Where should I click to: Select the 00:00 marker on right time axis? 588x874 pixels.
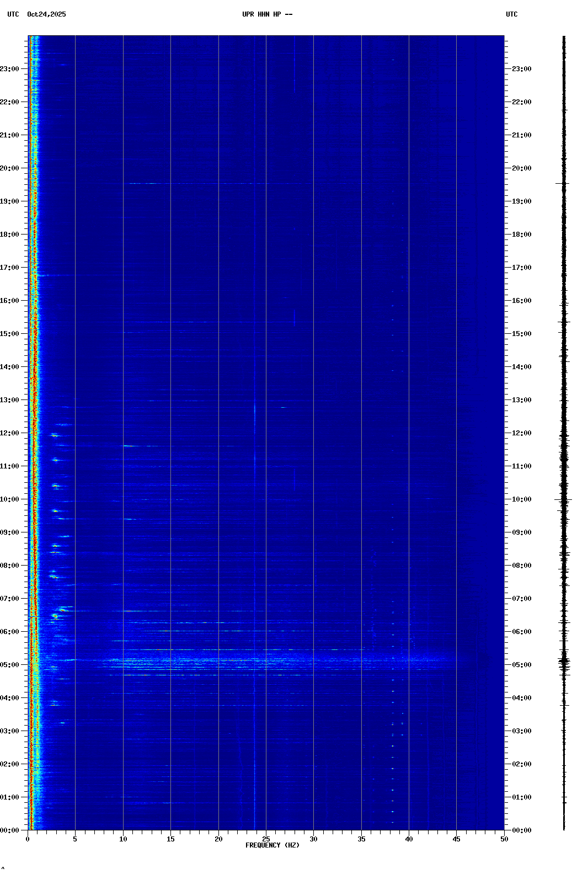click(521, 830)
